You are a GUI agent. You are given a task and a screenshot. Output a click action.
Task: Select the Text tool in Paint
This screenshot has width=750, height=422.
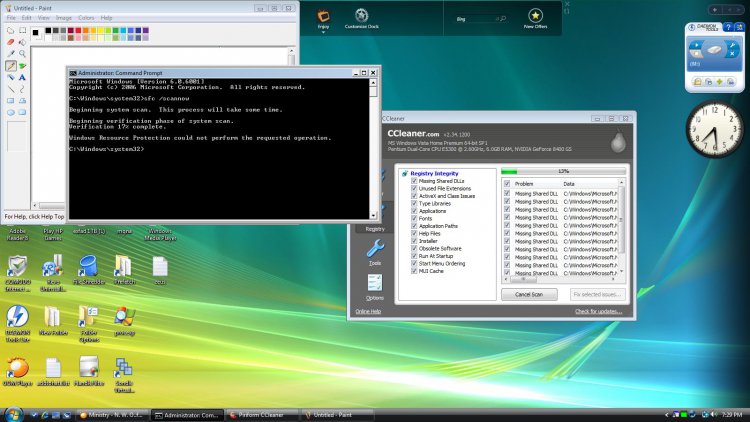click(x=22, y=77)
